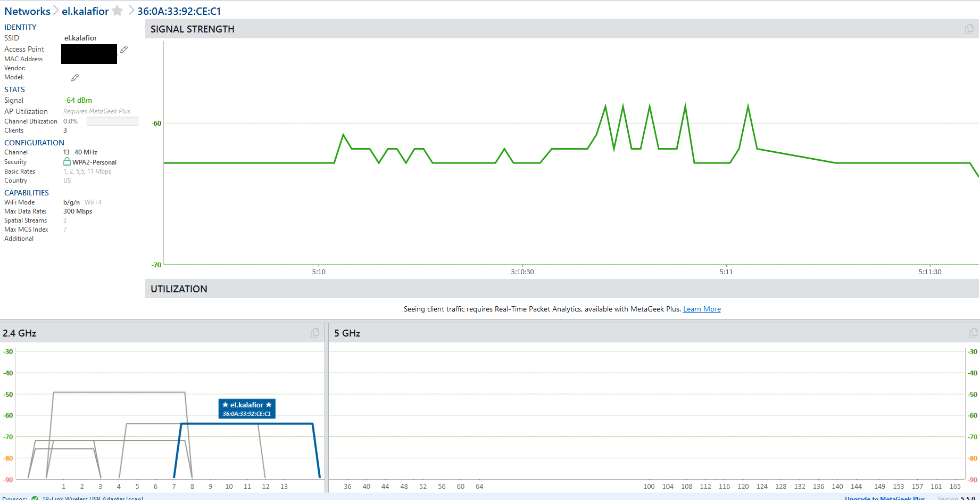
Task: Click the 5:10 time label on the signal graph
Action: tap(319, 272)
